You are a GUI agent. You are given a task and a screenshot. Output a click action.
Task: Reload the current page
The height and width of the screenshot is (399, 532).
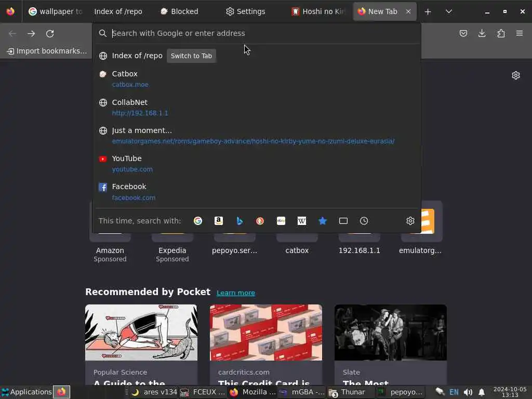(50, 33)
